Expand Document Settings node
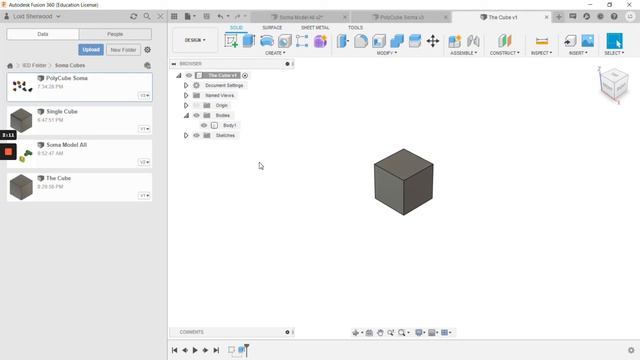 click(186, 85)
